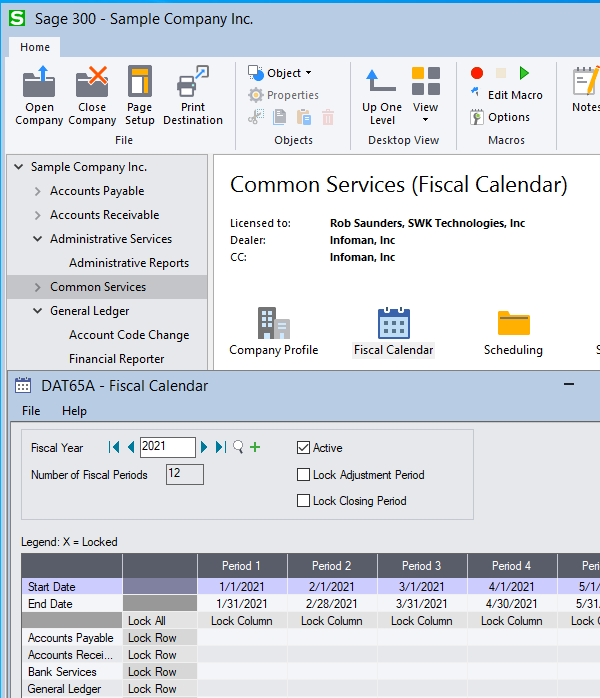Click the Paste clipboard icon in Objects
This screenshot has width=600, height=698.
pos(304,117)
